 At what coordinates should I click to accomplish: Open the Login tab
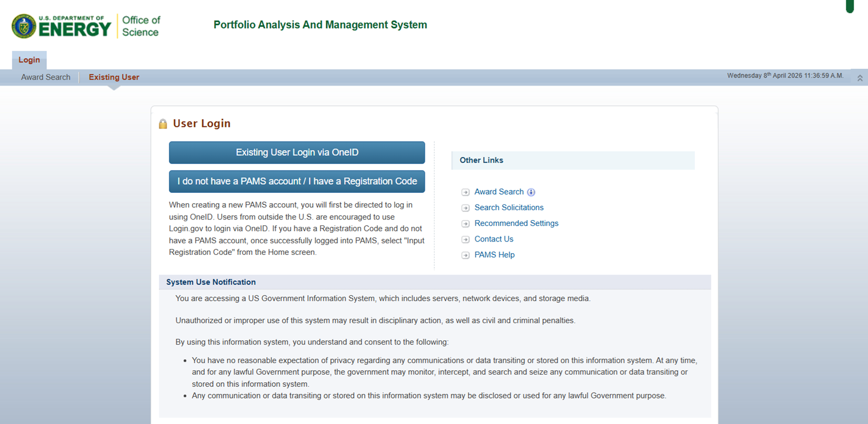29,60
